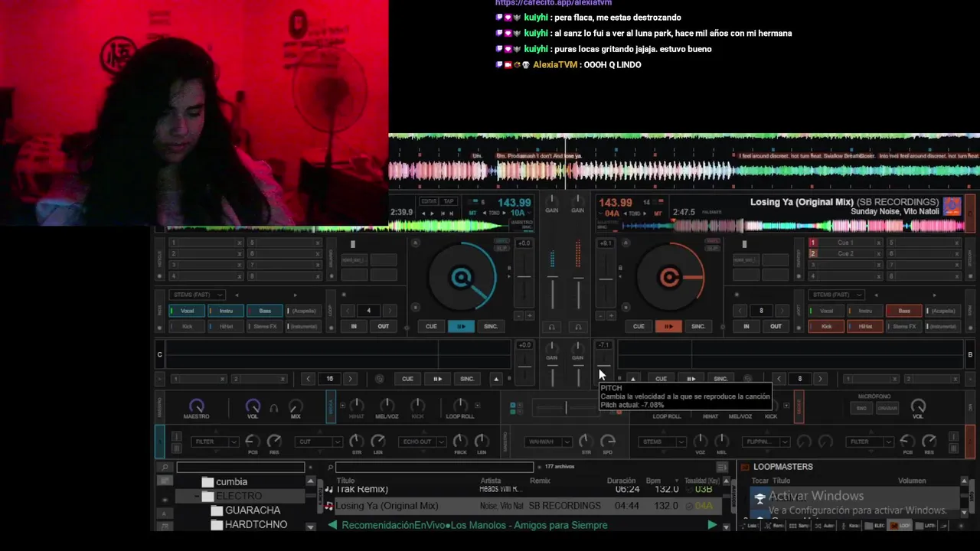Click the left deck play/pause button
Screen dimensions: 980x551
[461, 326]
